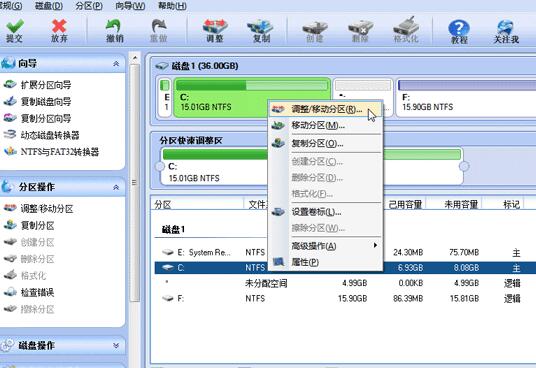Viewport: 536px width, 368px height.
Task: Launch the NTFS与FAT32转换器 tool
Action: [x=60, y=152]
